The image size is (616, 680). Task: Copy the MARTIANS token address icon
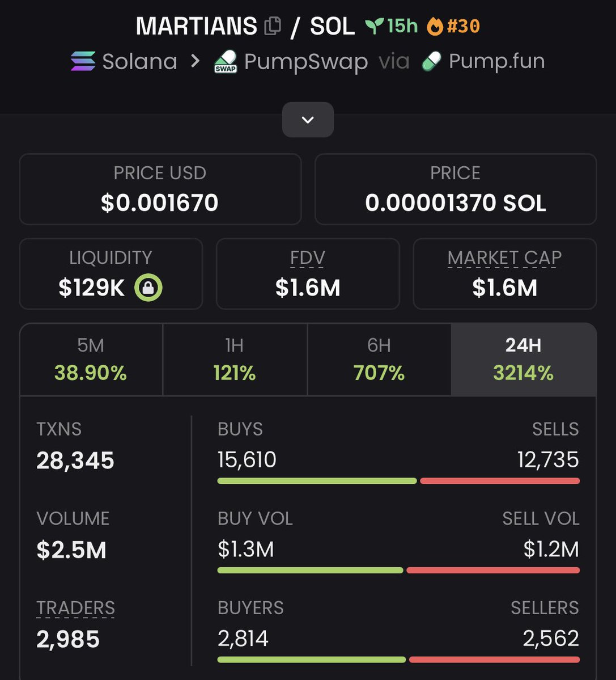tap(273, 26)
